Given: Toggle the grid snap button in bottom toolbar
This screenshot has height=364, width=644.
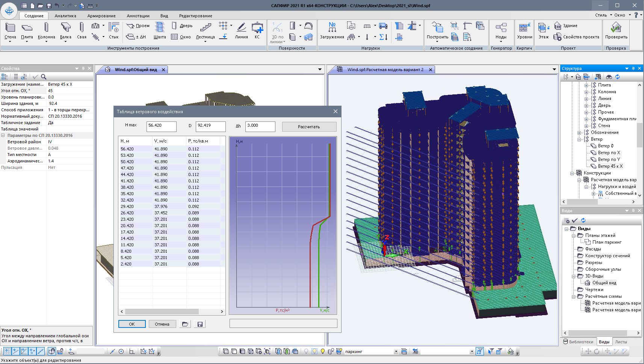Looking at the screenshot, I should tap(7, 351).
